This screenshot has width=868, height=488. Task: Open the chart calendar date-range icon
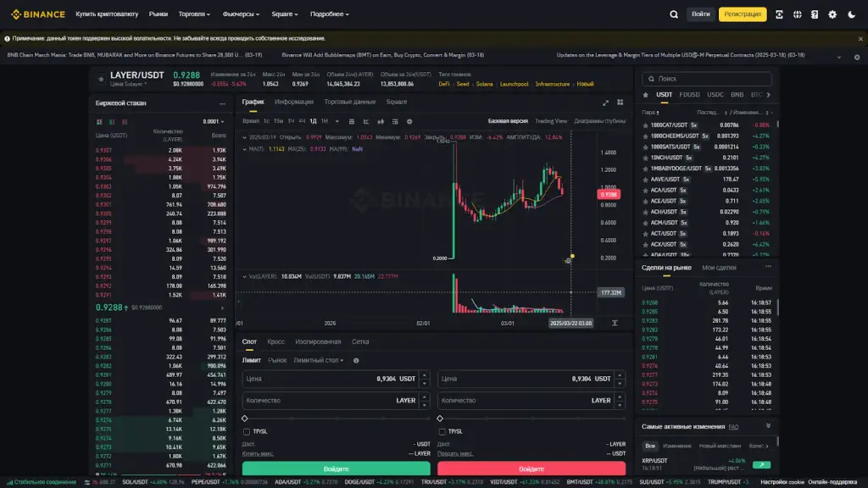click(x=351, y=122)
